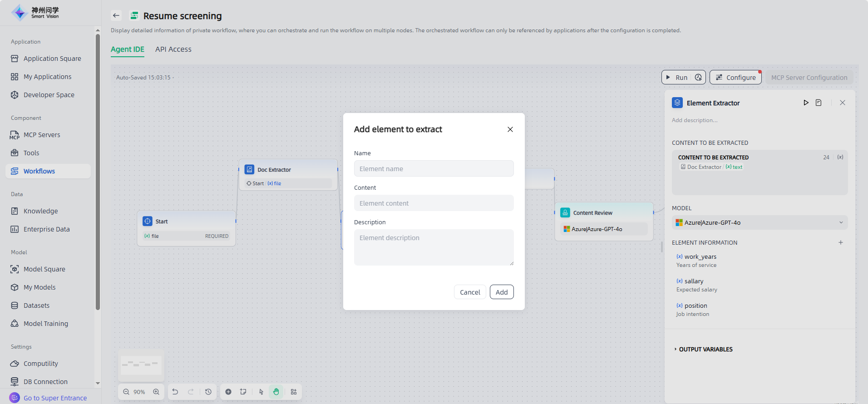Click the organize nodes grid icon
Image resolution: width=868 pixels, height=404 pixels.
[x=294, y=392]
